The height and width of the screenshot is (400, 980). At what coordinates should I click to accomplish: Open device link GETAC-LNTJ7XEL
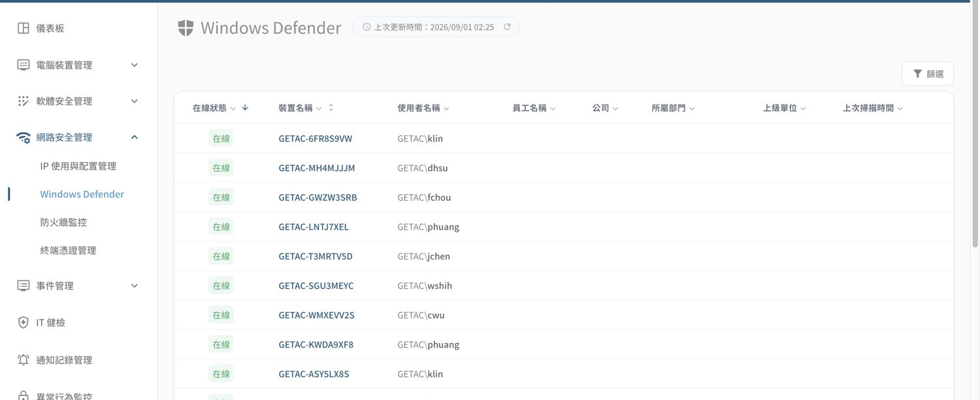[x=314, y=227]
